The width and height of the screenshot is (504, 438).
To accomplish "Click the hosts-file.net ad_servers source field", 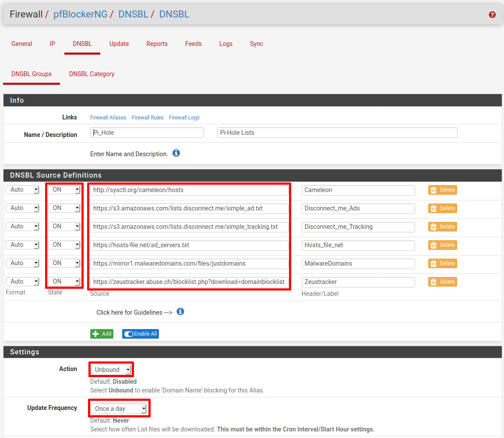I will coord(189,245).
